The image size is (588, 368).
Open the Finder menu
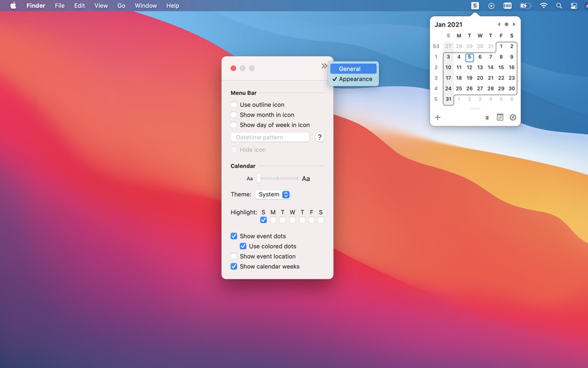click(36, 6)
